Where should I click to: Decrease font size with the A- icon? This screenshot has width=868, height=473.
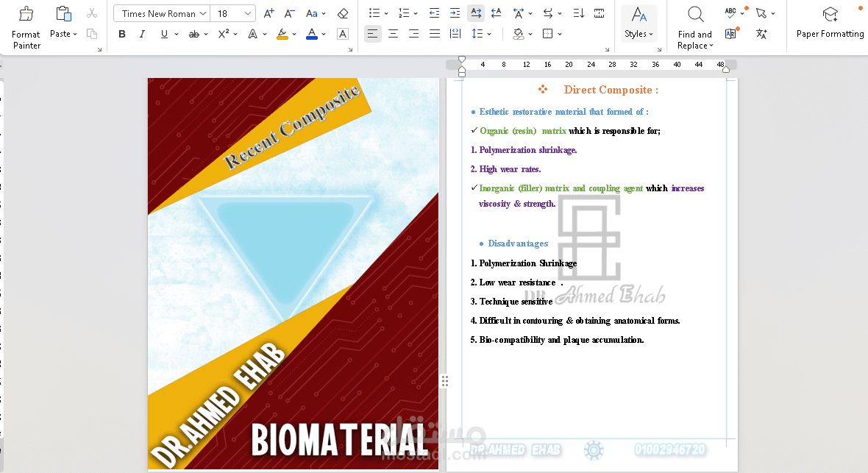[290, 13]
